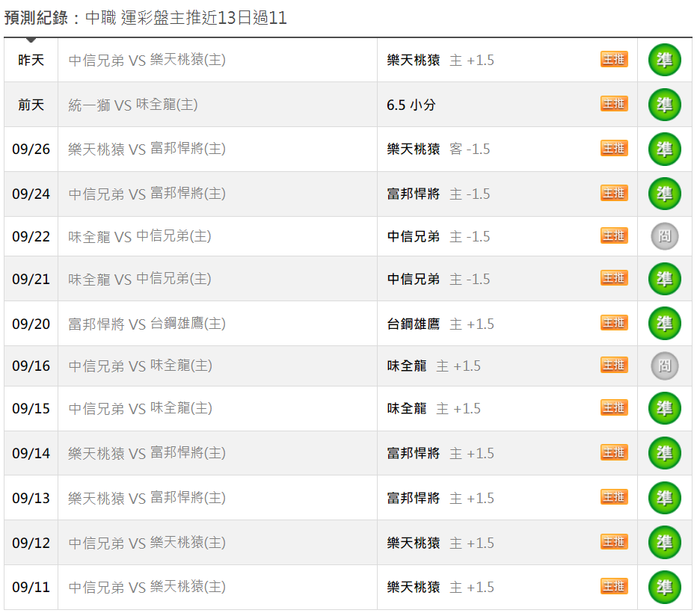Image resolution: width=700 pixels, height=613 pixels.
Task: Click the 昨天 pick 樂天桃猿 主 +1.5
Action: pos(440,61)
